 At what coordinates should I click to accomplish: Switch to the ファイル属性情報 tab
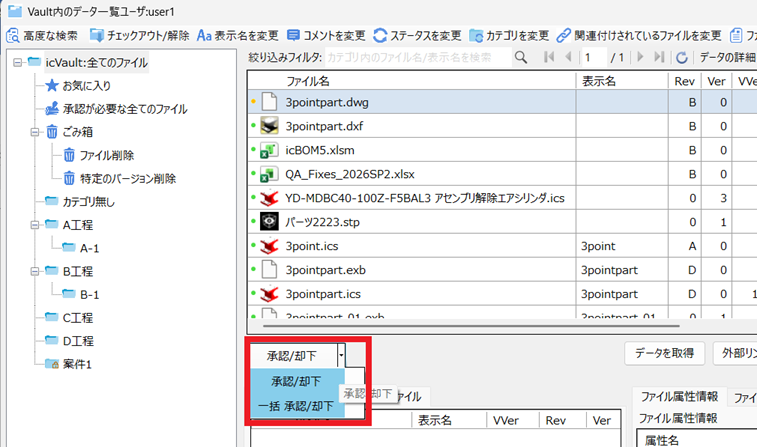[x=679, y=396]
